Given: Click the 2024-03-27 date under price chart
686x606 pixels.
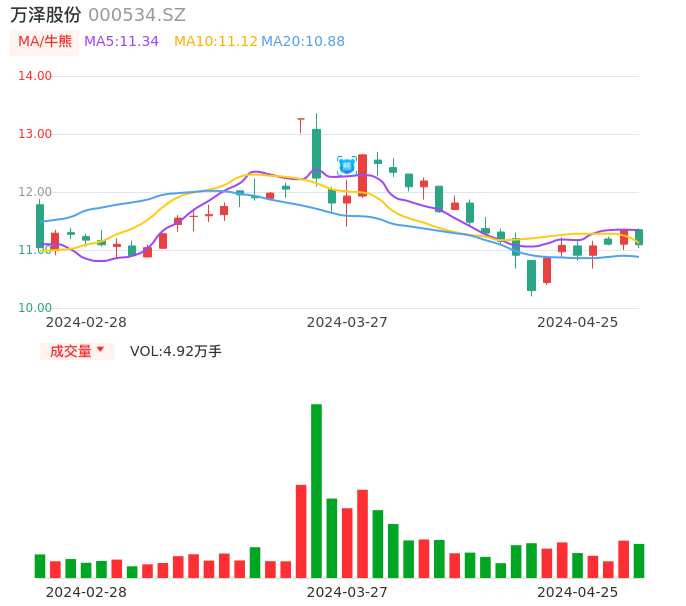Looking at the screenshot, I should click(x=347, y=323).
